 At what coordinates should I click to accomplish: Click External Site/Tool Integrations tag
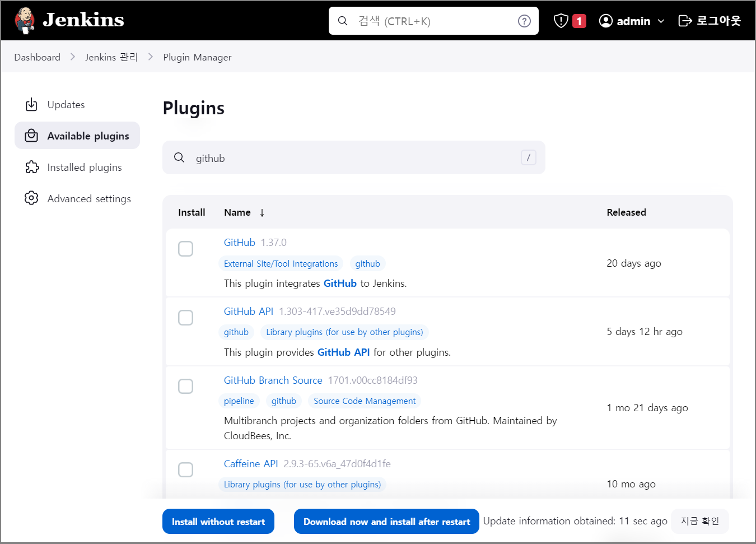281,263
